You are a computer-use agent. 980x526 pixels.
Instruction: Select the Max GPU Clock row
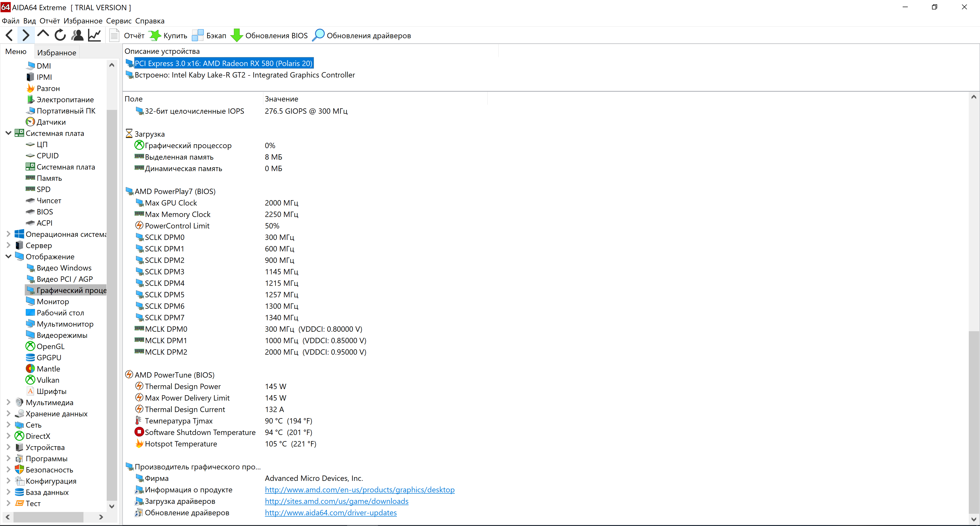[x=217, y=202]
